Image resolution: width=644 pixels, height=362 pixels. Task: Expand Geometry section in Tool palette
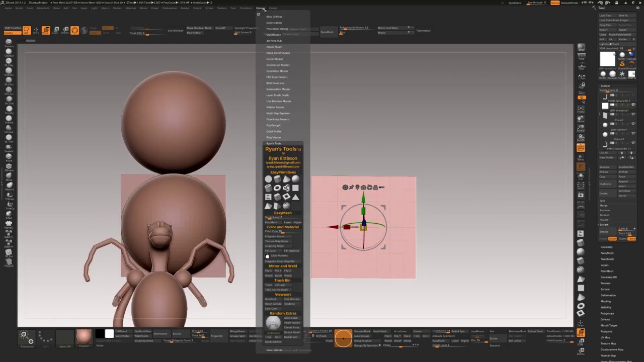606,247
